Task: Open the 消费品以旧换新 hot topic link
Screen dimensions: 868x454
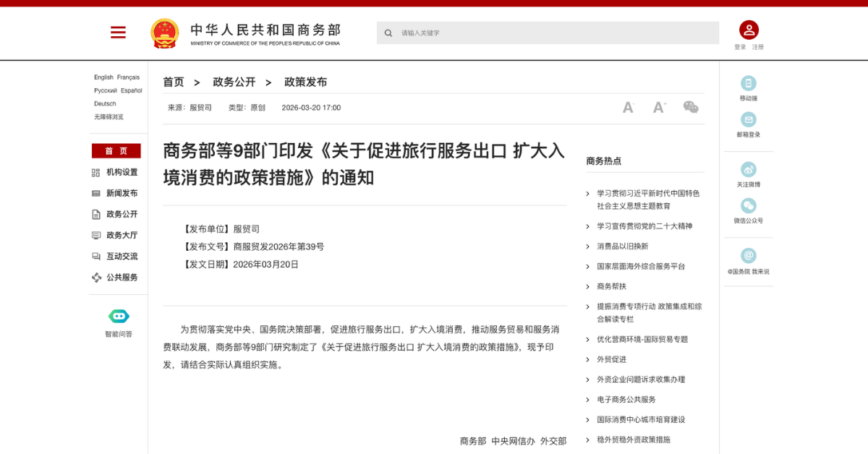Action: (622, 247)
